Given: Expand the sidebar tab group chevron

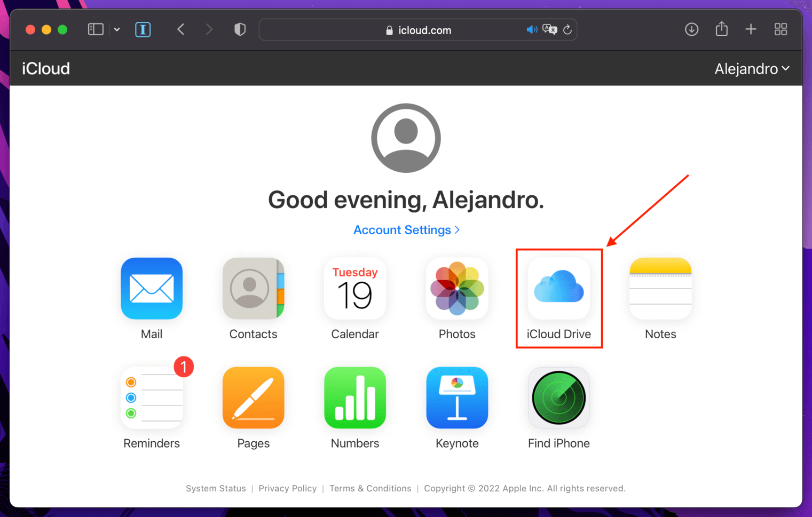Looking at the screenshot, I should coord(117,29).
